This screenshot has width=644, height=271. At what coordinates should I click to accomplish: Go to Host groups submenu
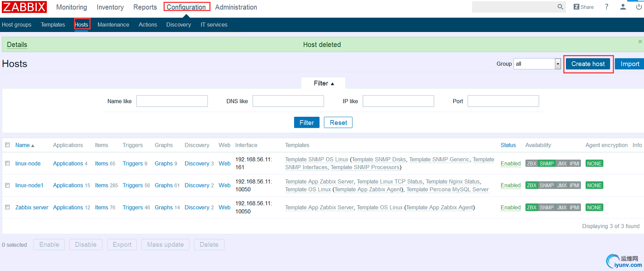click(x=17, y=25)
